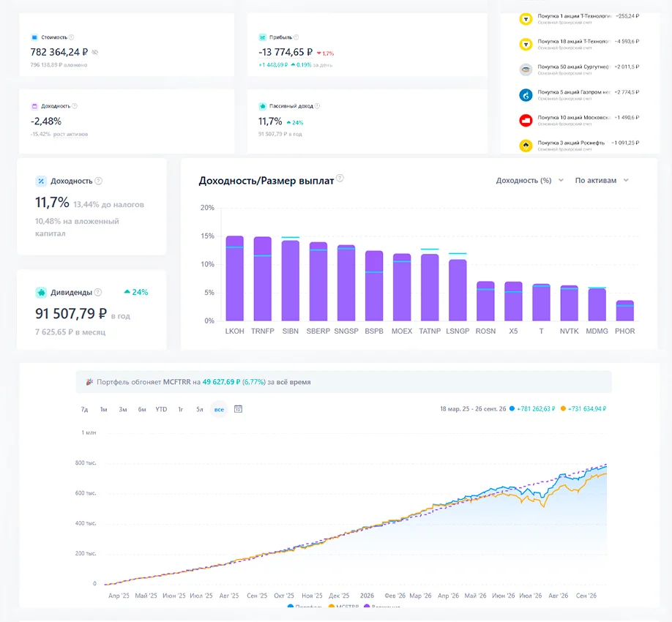Click the Московская биржа logo in the transactions list

[526, 120]
